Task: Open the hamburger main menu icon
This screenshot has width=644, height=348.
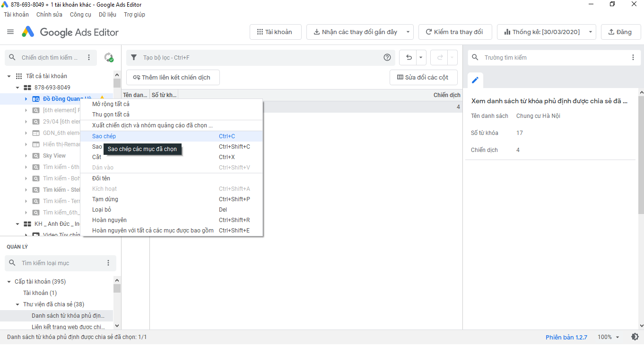Action: click(10, 32)
